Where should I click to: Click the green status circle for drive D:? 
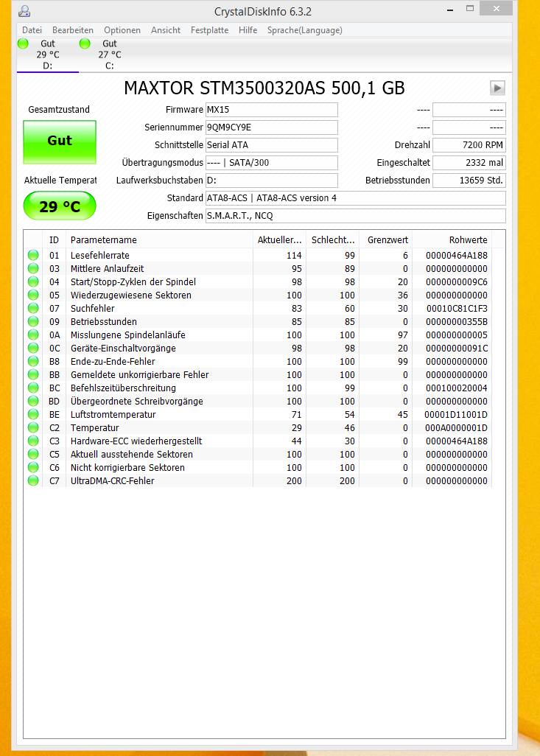point(23,44)
